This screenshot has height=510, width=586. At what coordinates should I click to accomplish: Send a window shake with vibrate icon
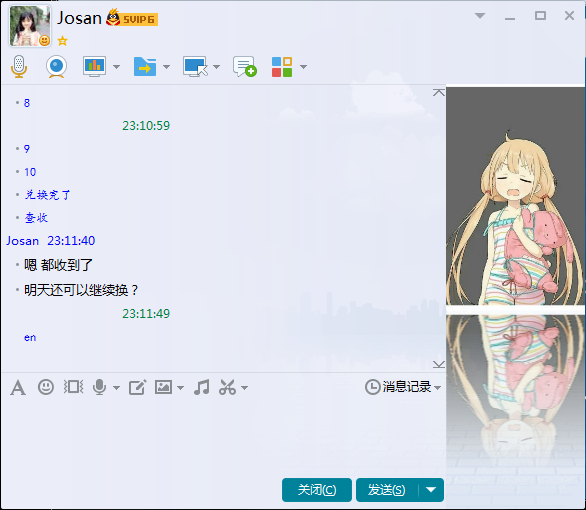(73, 387)
